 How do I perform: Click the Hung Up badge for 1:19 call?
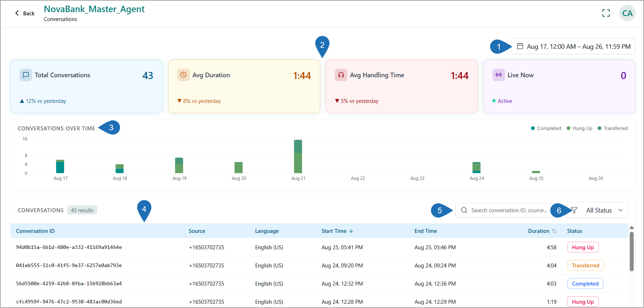(x=583, y=302)
